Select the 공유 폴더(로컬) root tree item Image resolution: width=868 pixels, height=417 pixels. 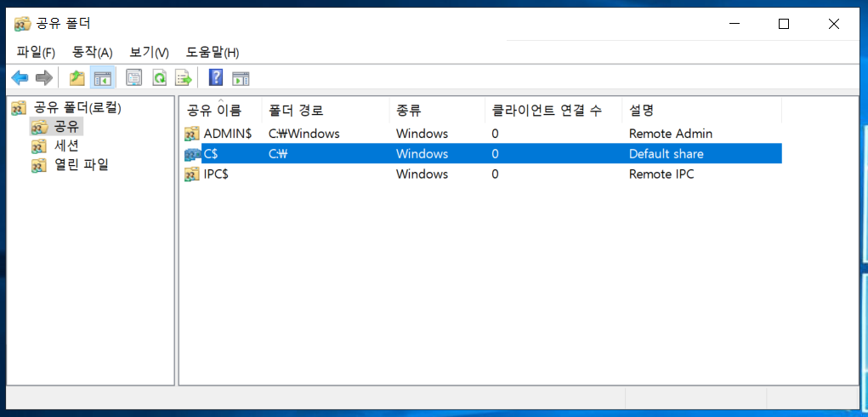(77, 108)
